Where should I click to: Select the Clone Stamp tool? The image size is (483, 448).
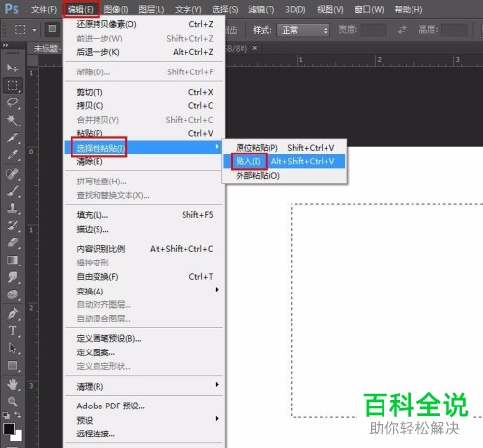tap(13, 209)
